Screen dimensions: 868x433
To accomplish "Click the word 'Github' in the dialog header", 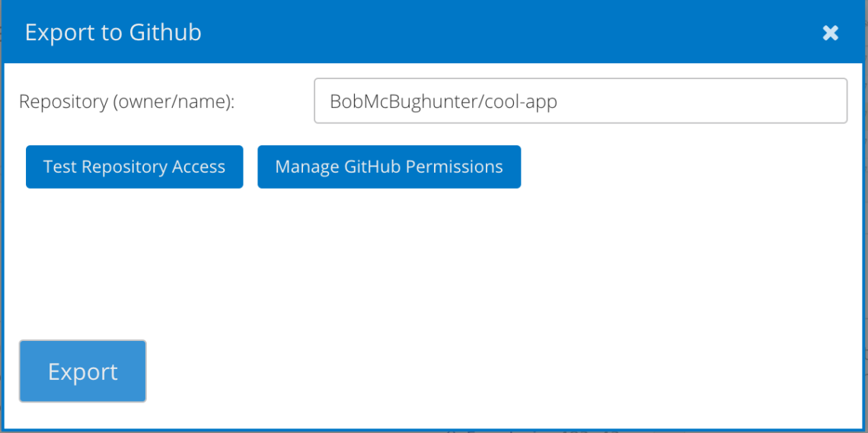I will point(164,33).
